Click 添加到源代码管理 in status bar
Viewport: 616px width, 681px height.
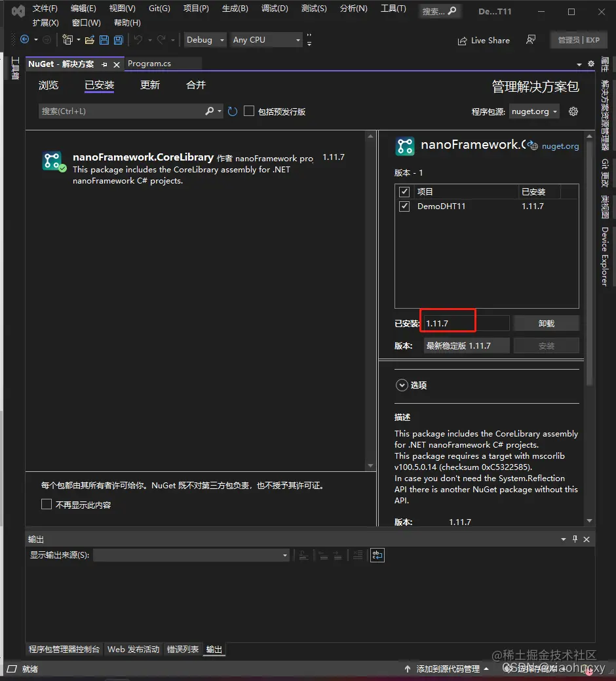[x=448, y=669]
